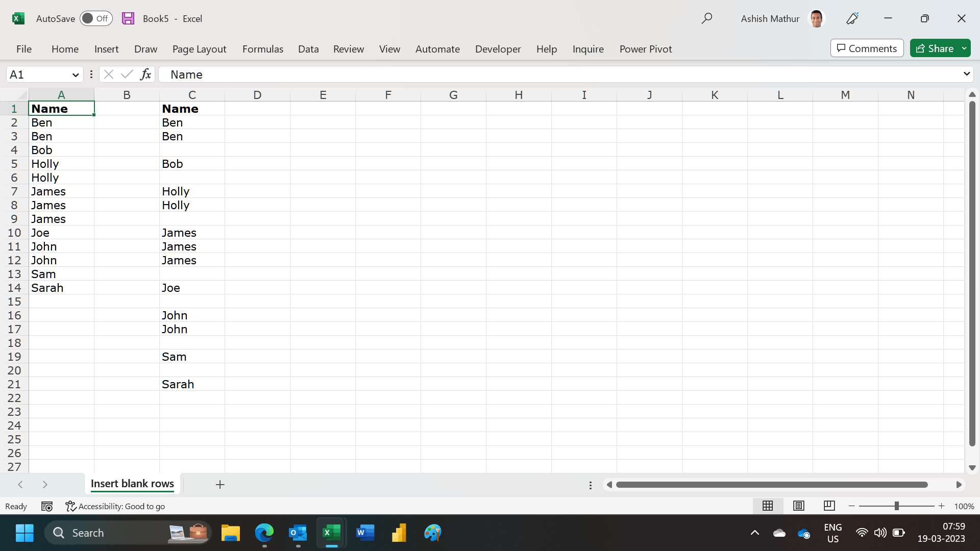Open the Developer ribbon tab
The image size is (980, 551).
[x=498, y=49]
